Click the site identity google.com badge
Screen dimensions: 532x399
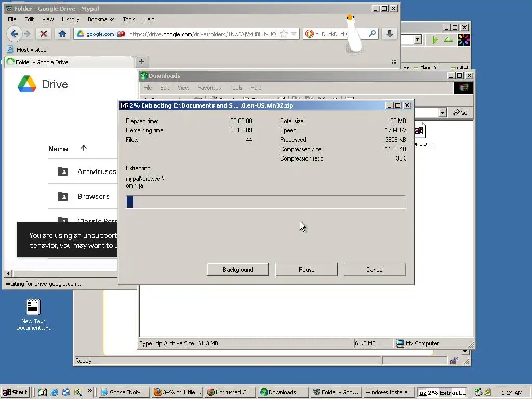pos(100,34)
